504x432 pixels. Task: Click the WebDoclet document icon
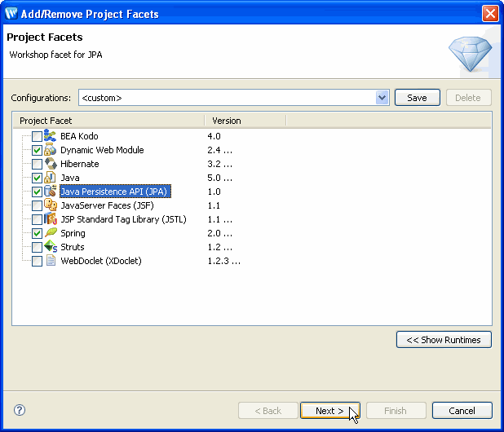[x=50, y=261]
